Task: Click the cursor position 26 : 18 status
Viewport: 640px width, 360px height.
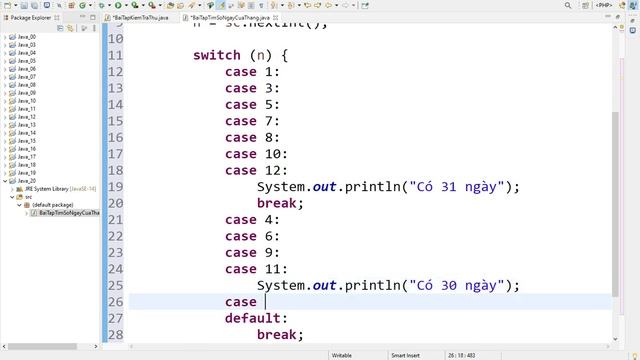Action: (462, 356)
